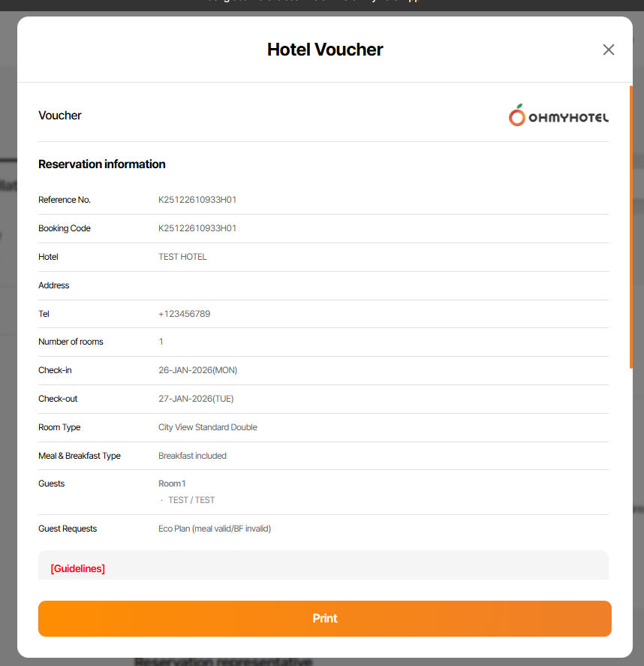Select check-out date 27-JAN-2026(TUE)
The height and width of the screenshot is (666, 644).
pyautogui.click(x=196, y=399)
